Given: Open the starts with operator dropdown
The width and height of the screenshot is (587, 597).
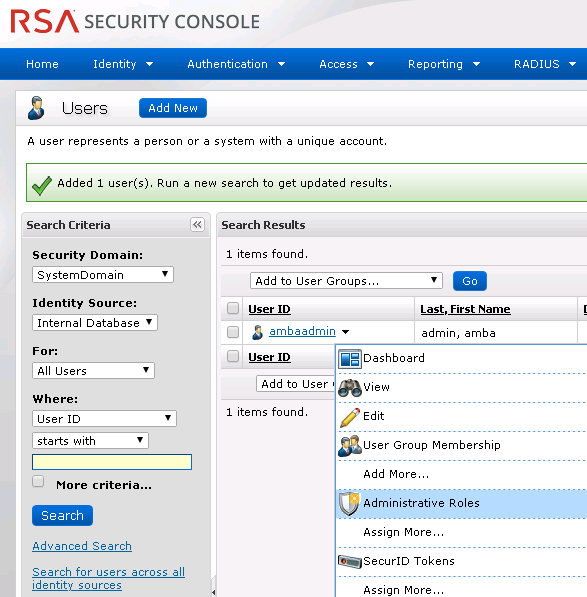Looking at the screenshot, I should [90, 441].
